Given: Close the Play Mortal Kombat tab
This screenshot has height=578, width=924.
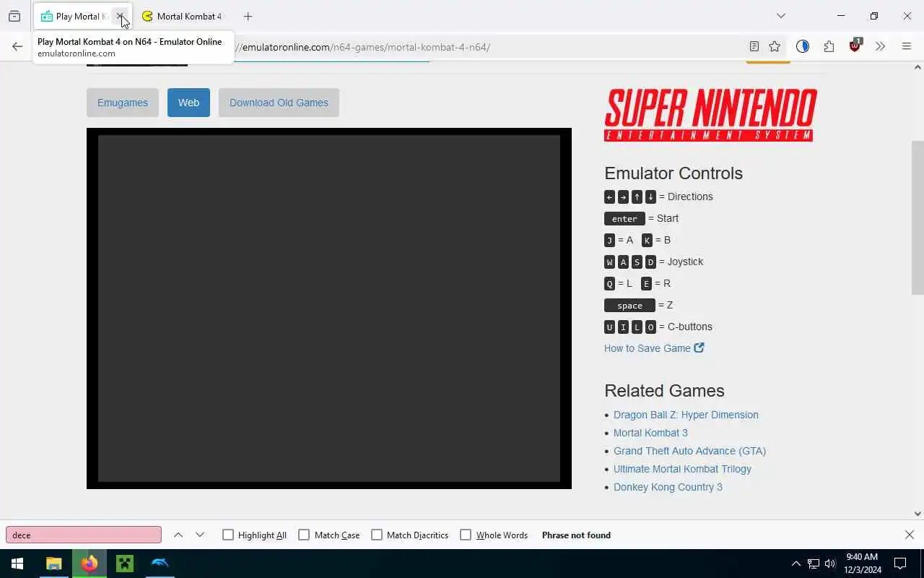Looking at the screenshot, I should tap(120, 16).
